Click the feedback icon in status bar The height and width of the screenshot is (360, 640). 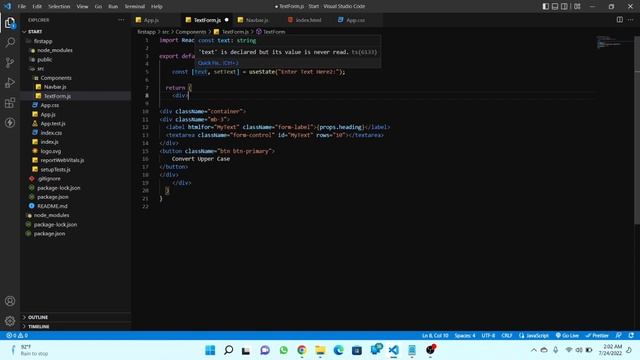(x=619, y=336)
